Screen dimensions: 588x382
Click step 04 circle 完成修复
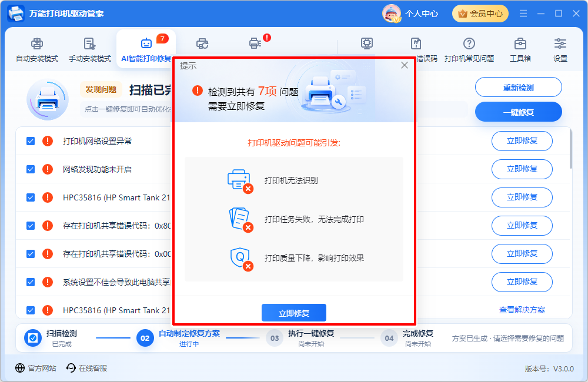(x=389, y=338)
